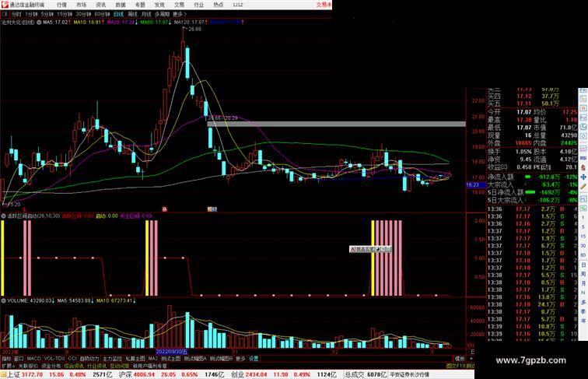
Task: Switch to 分时 period tab
Action: pos(16,14)
